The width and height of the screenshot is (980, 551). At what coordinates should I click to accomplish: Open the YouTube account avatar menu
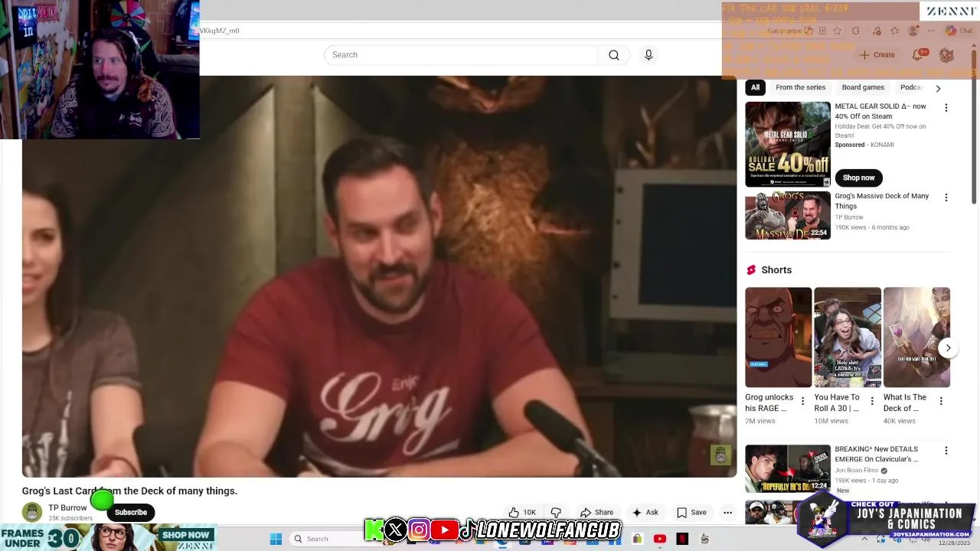[946, 55]
